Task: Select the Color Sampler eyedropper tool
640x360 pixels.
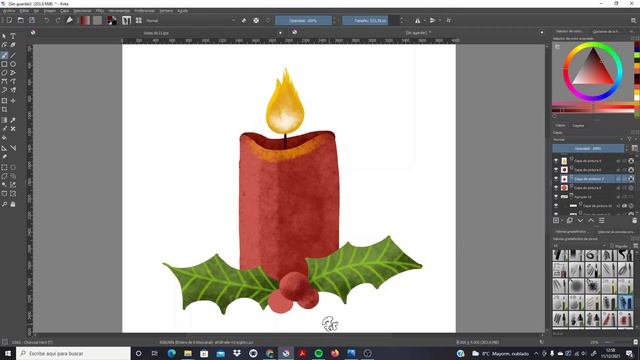Action: tap(13, 120)
